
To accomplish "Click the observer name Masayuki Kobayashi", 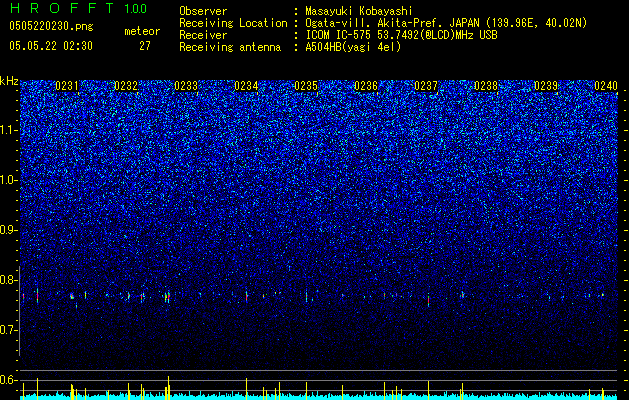I will (358, 11).
